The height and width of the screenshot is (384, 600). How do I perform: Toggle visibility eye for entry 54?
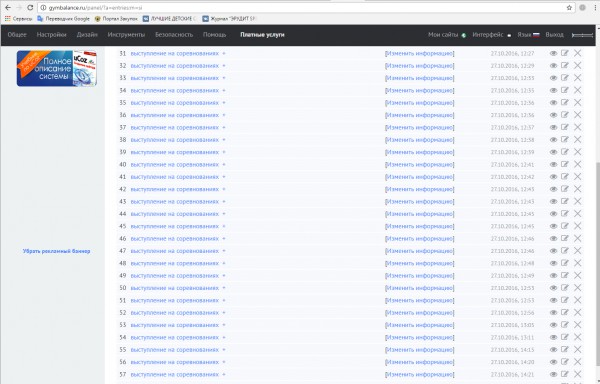point(553,337)
